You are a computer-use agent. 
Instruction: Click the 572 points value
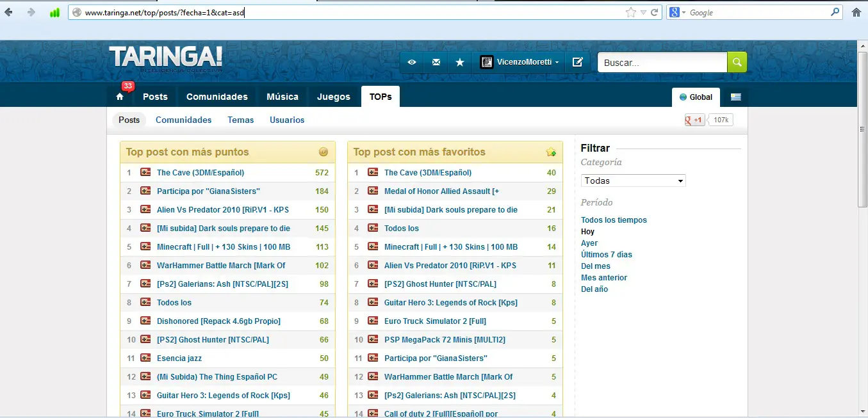tap(322, 172)
